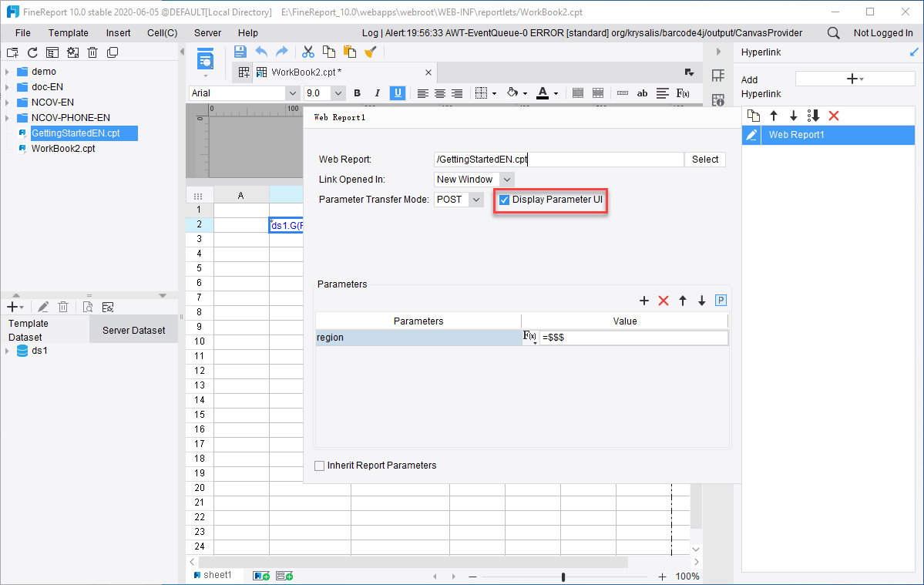
Task: Click the Select button for Web Report
Action: (704, 159)
